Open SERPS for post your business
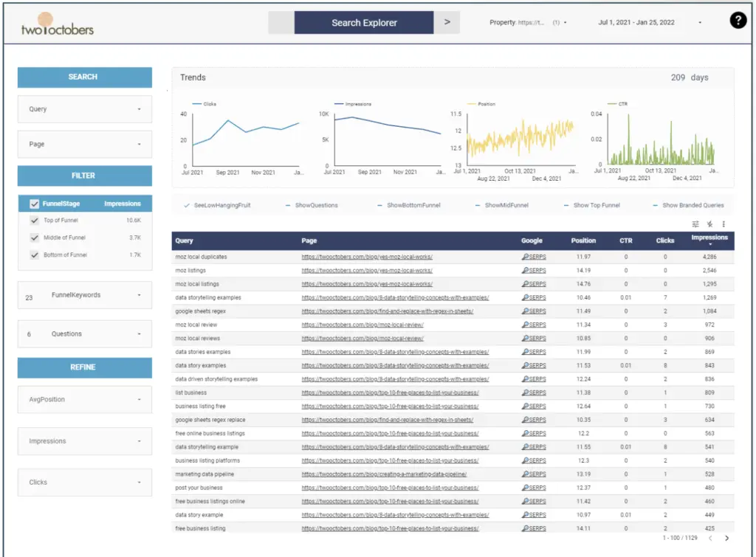Viewport: 756px width, 557px height. pyautogui.click(x=534, y=488)
